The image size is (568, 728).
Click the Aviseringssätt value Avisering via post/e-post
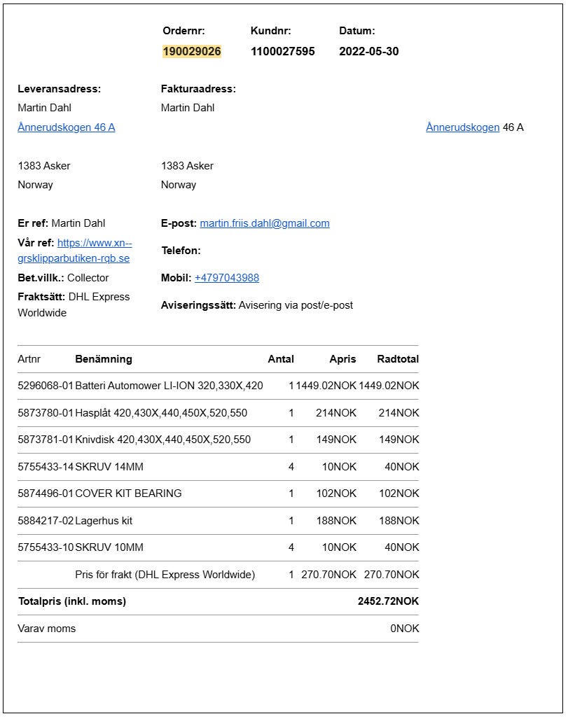pos(296,305)
